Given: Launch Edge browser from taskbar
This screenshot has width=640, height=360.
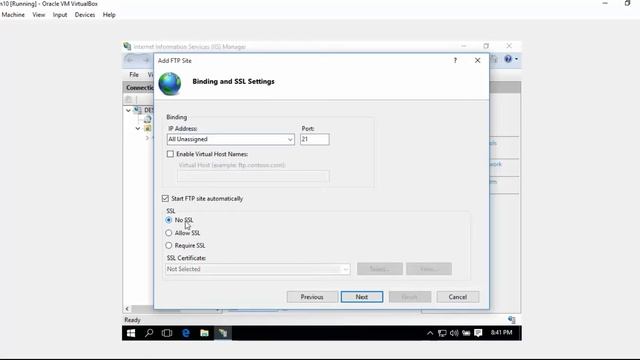Looking at the screenshot, I should click(186, 333).
